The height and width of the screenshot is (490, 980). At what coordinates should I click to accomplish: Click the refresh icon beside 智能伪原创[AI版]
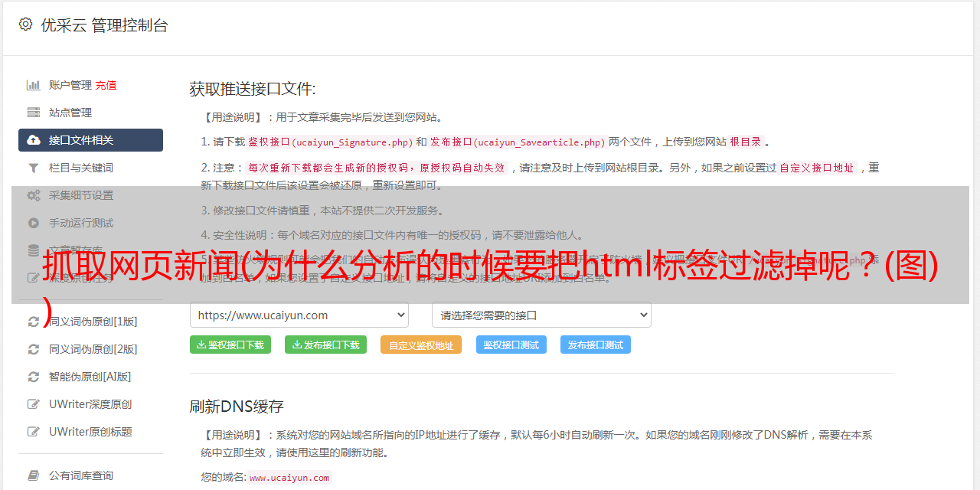[x=34, y=377]
